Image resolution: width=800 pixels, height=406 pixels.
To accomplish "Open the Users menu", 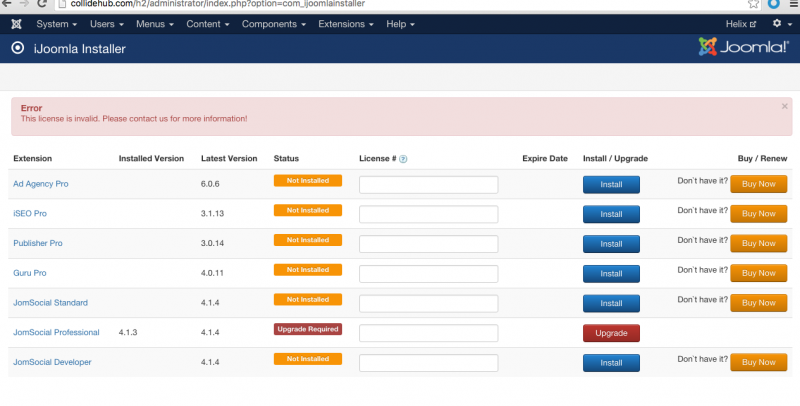I will click(x=107, y=24).
